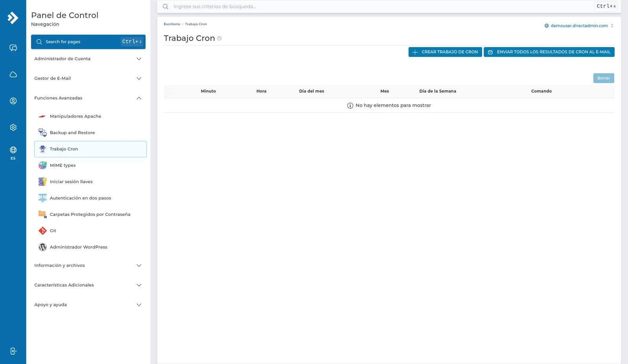Click the Día de la Semana column header
Screen dimensions: 628x364
point(438,91)
